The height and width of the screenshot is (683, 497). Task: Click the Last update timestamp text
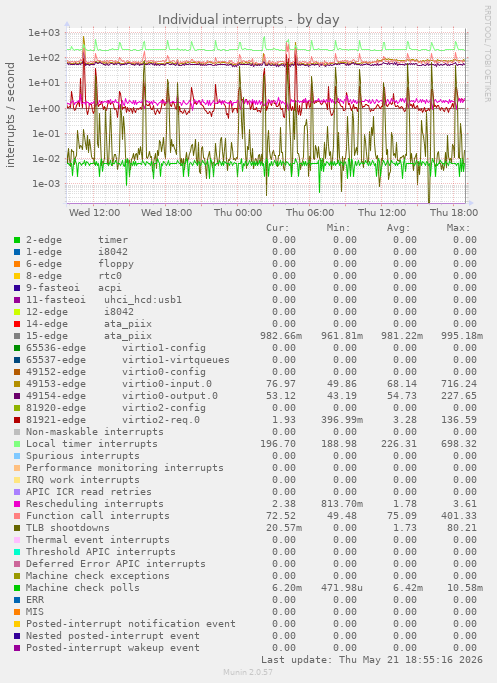point(372,660)
